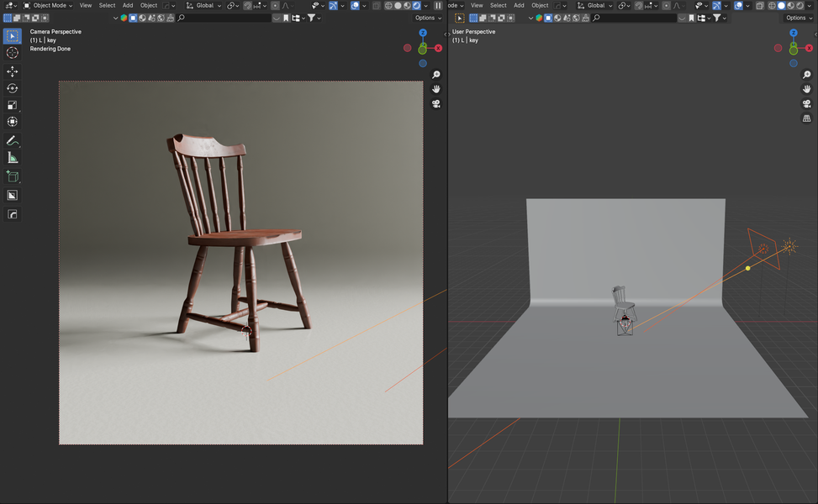Screen dimensions: 818x504
Task: Open Global orientation dropdown in right viewport
Action: [x=594, y=5]
